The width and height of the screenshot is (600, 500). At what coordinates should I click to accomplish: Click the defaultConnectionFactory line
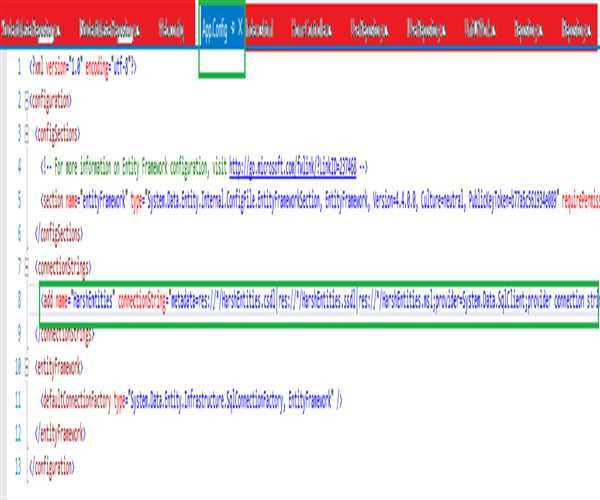coord(191,401)
